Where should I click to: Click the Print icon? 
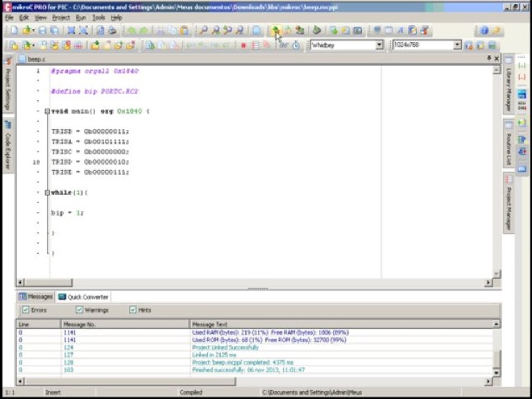(112, 30)
